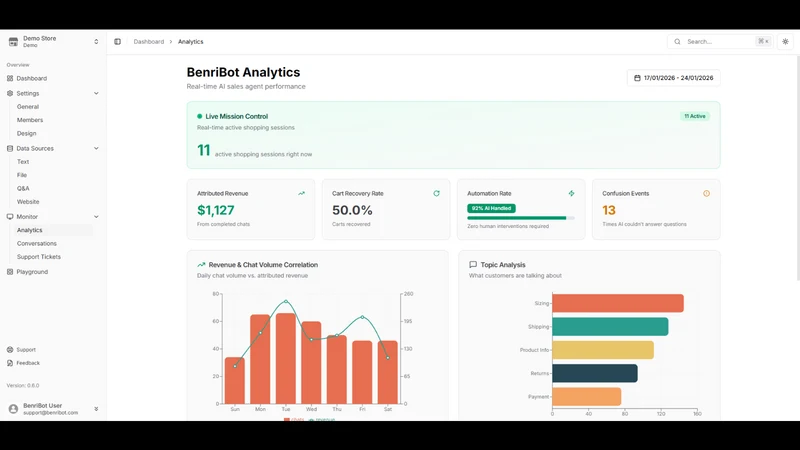800x450 pixels.
Task: Click the Settings gear icon
Action: 10,93
